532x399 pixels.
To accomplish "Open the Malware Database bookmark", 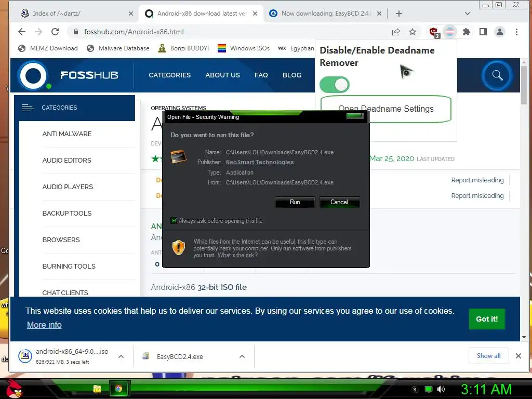I will click(x=118, y=48).
